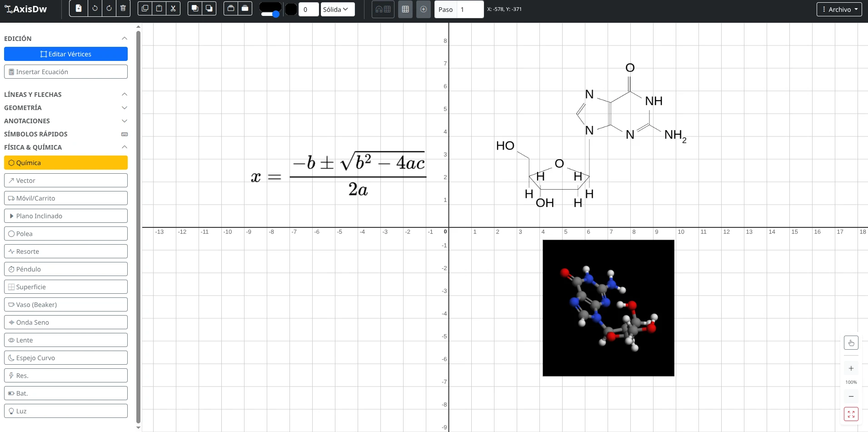The height and width of the screenshot is (432, 868).
Task: Click the fullscreen expand icon
Action: pyautogui.click(x=851, y=414)
